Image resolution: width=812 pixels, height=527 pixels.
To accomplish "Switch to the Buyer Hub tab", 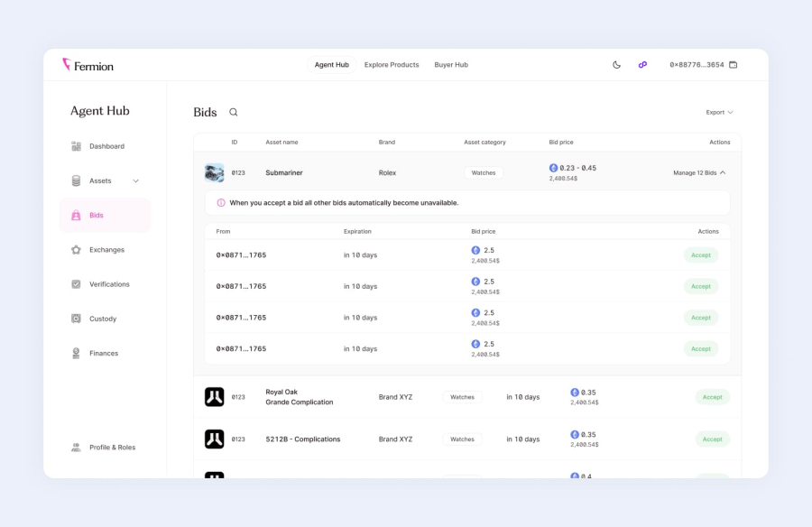I will coord(451,65).
